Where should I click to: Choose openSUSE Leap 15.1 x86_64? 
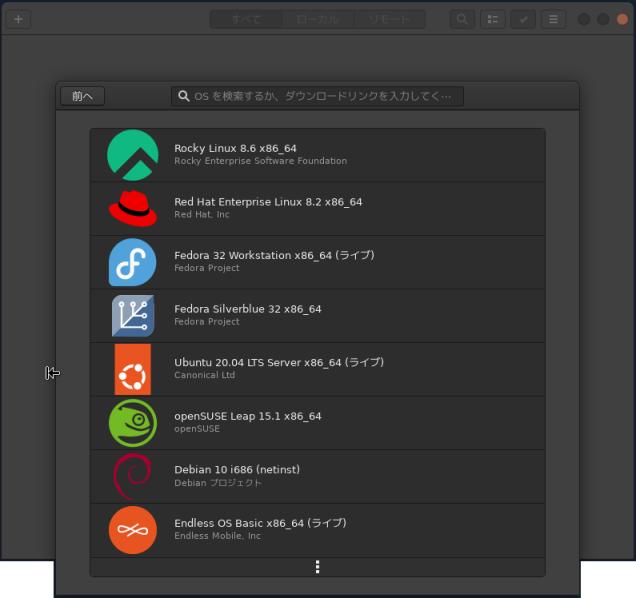tap(318, 423)
